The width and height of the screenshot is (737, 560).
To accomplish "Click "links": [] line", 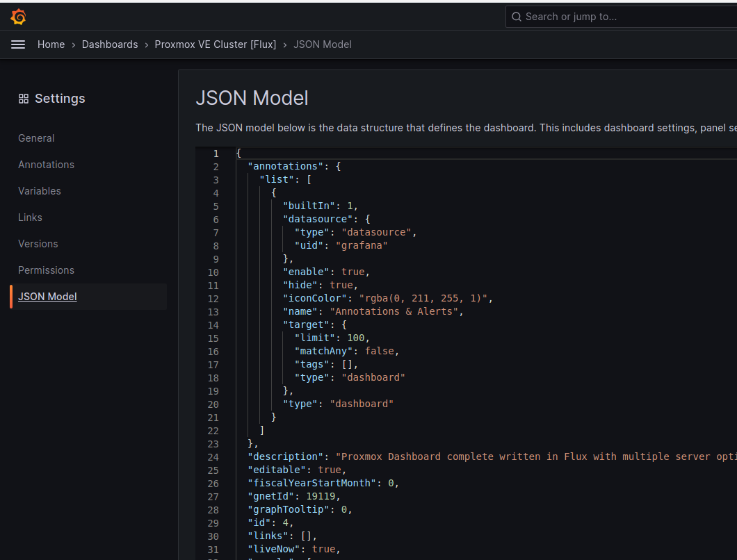I will (282, 536).
